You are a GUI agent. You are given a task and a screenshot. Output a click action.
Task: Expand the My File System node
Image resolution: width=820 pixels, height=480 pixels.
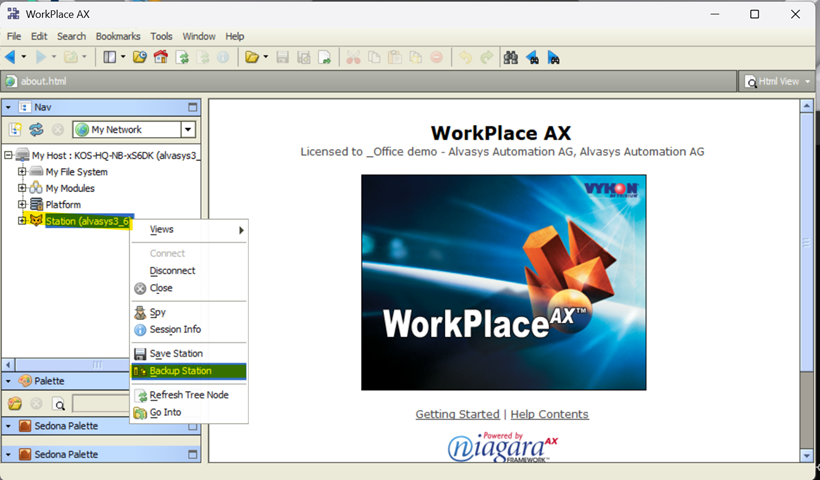[x=22, y=172]
